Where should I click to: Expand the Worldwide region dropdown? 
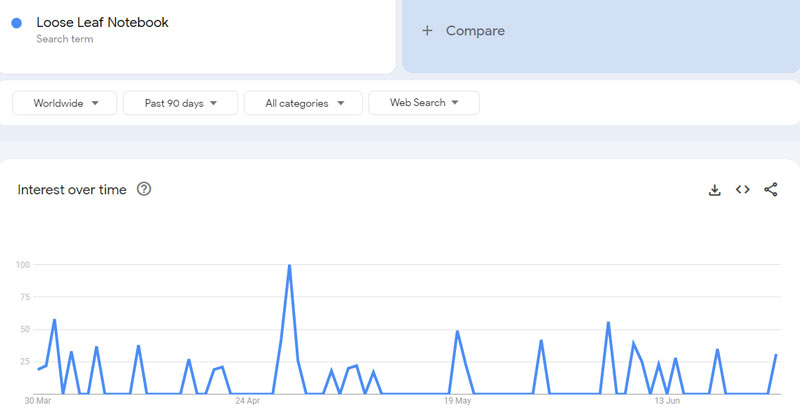pyautogui.click(x=65, y=103)
